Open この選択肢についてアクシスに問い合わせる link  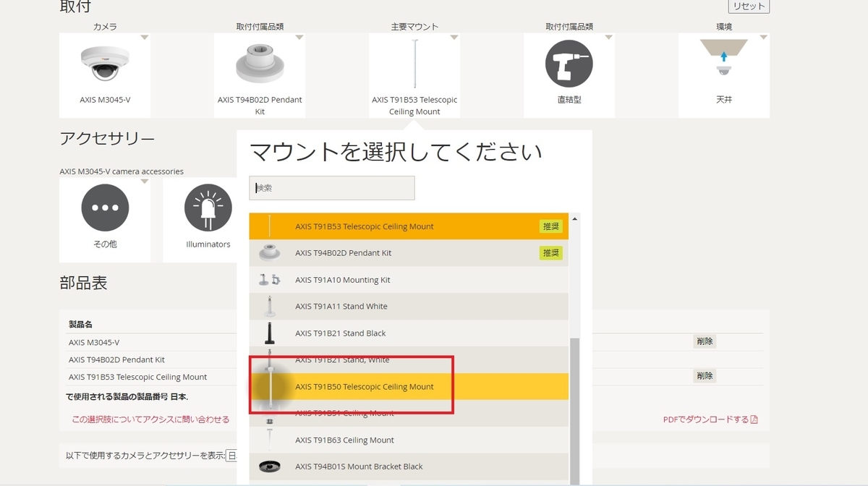coord(150,419)
